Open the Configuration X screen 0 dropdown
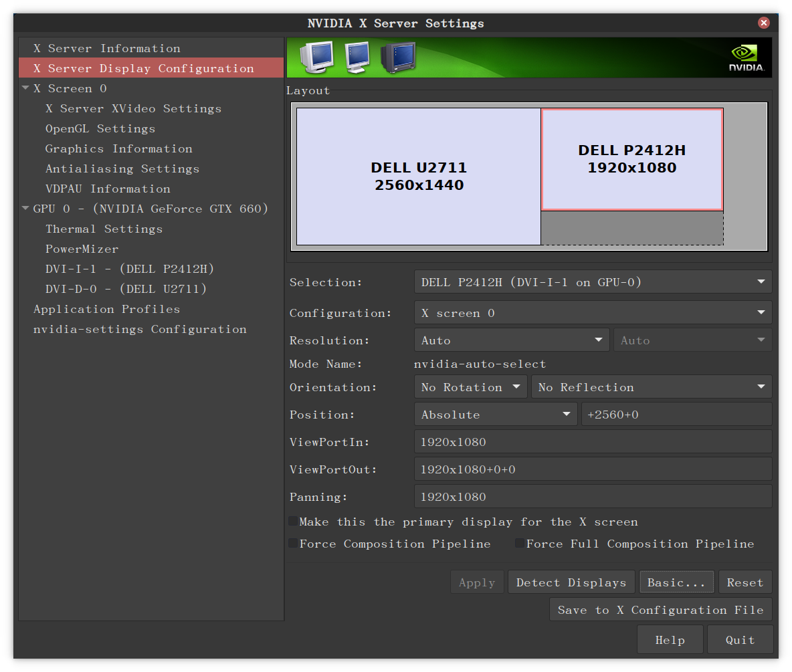Viewport: 792px width, 672px height. click(x=593, y=312)
